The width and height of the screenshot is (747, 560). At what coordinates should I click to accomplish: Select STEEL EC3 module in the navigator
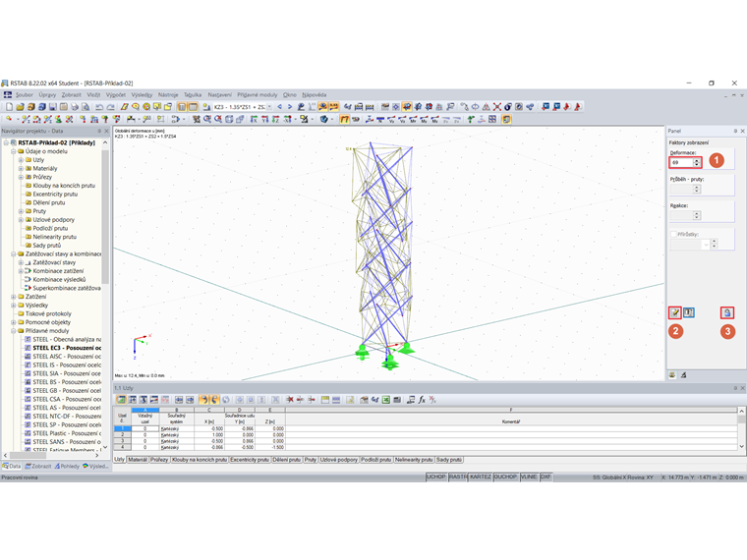(x=67, y=348)
